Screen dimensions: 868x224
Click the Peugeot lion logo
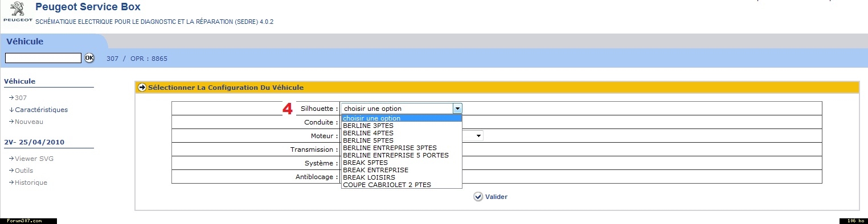point(18,11)
